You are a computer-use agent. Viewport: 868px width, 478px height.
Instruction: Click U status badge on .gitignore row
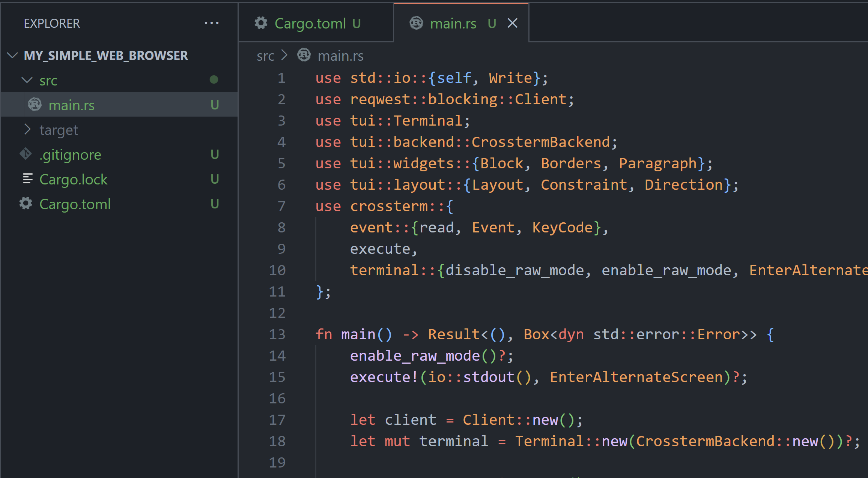[x=215, y=154]
